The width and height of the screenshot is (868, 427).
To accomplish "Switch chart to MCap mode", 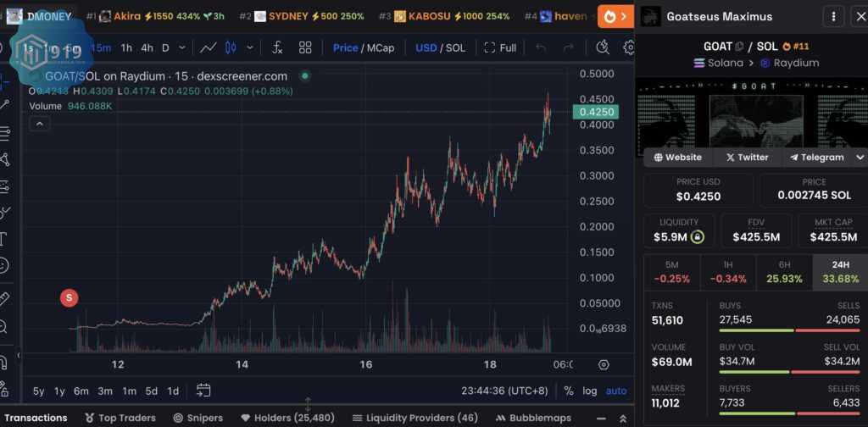I will pos(381,48).
